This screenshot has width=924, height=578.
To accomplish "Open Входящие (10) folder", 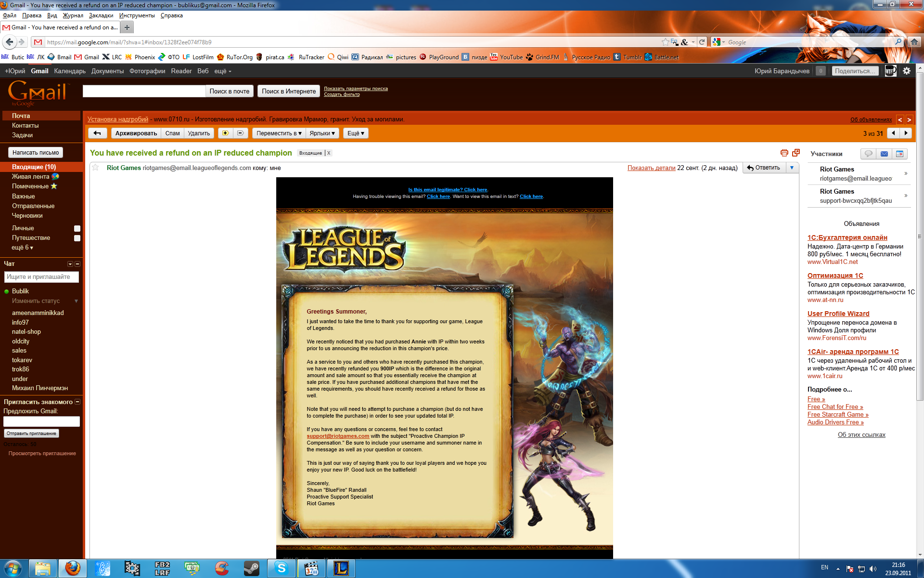I will (34, 167).
